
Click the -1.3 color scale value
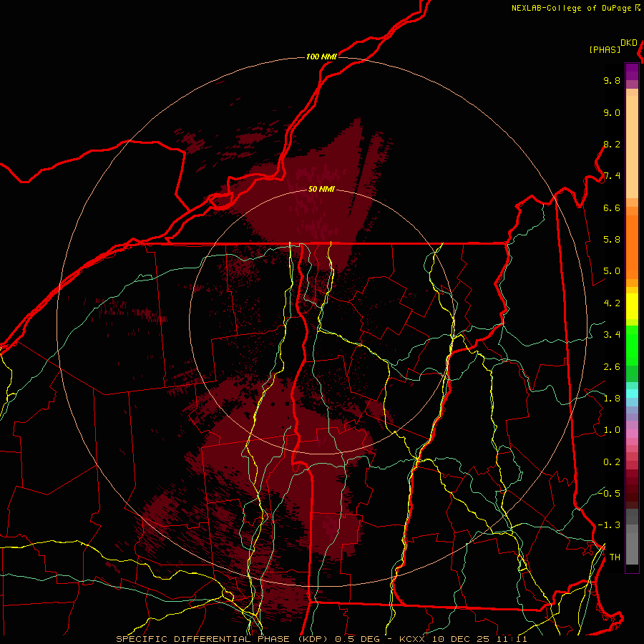coord(609,525)
